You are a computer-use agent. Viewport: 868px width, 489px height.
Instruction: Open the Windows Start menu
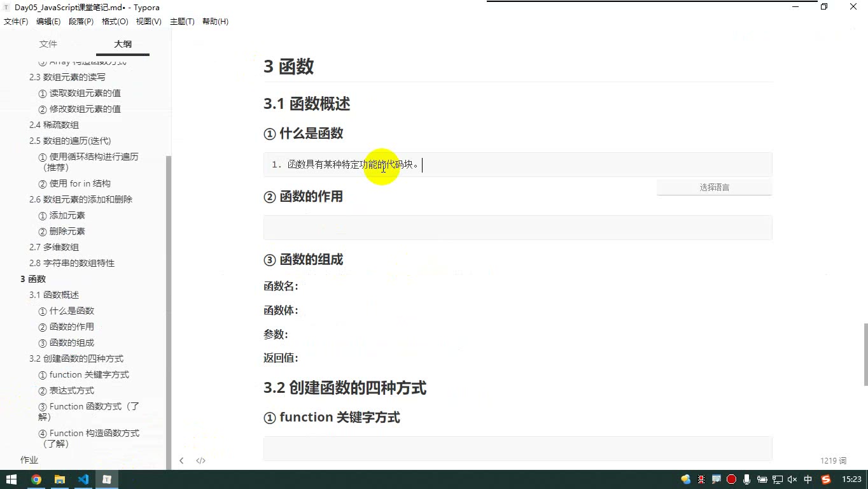pyautogui.click(x=11, y=479)
